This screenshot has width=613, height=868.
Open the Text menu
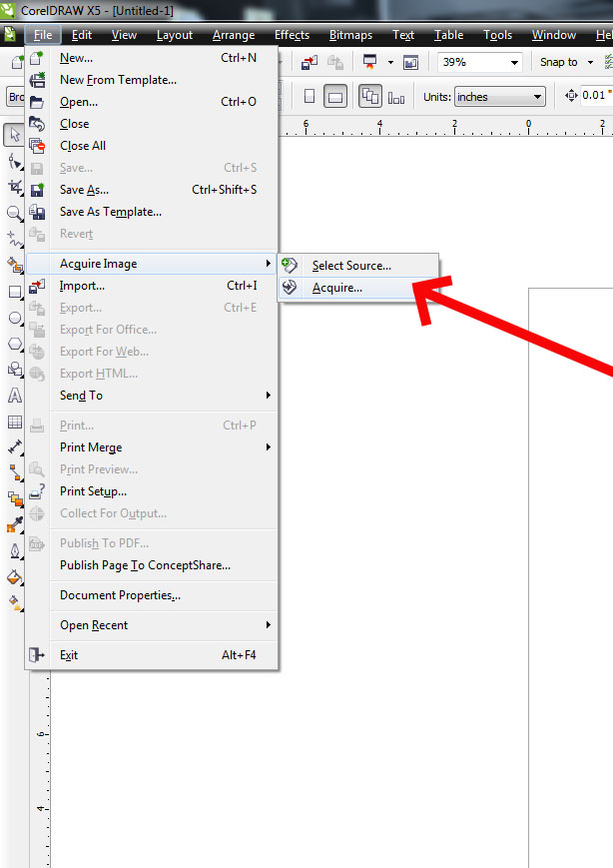pyautogui.click(x=403, y=35)
